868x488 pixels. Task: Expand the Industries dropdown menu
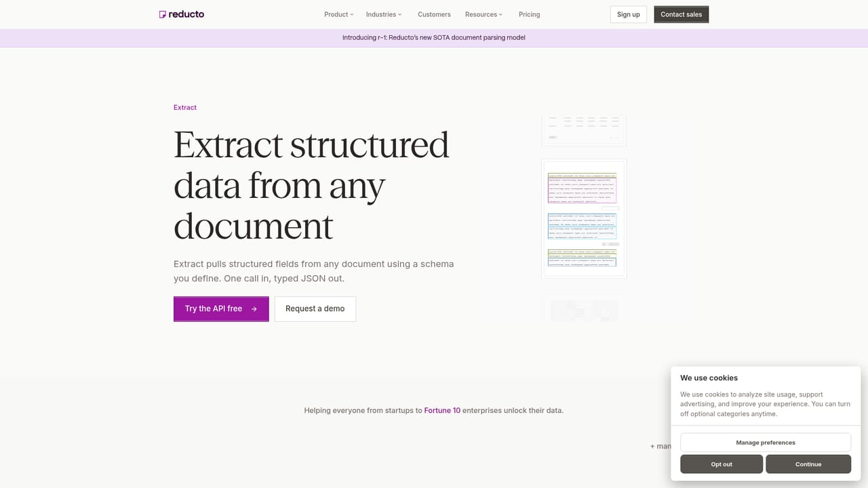coord(384,14)
